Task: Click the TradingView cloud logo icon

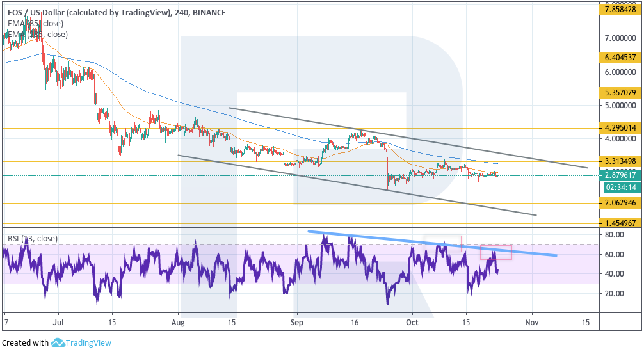Action: click(x=59, y=342)
